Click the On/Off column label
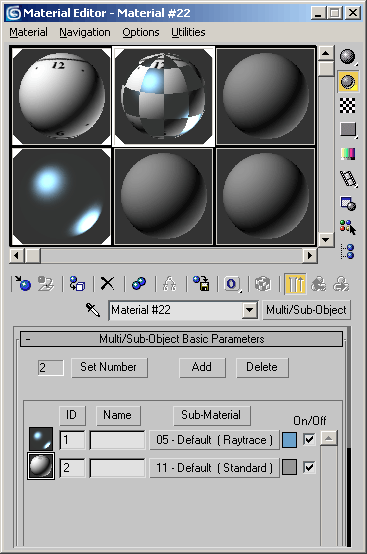 310,420
